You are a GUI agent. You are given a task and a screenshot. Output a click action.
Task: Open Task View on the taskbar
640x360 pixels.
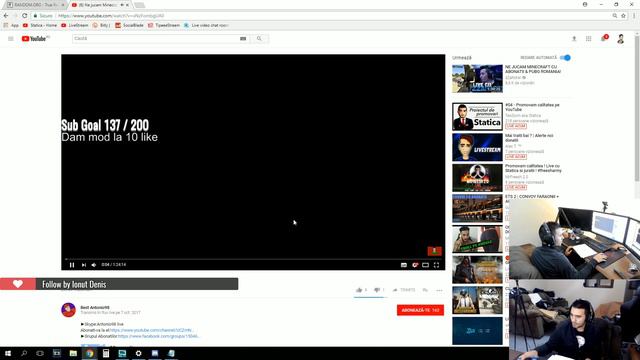click(40, 353)
